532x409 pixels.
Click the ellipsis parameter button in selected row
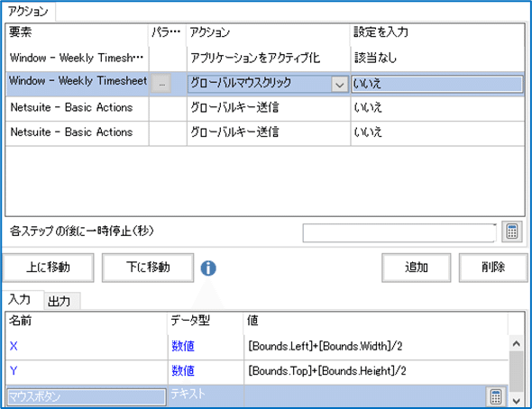coord(161,84)
